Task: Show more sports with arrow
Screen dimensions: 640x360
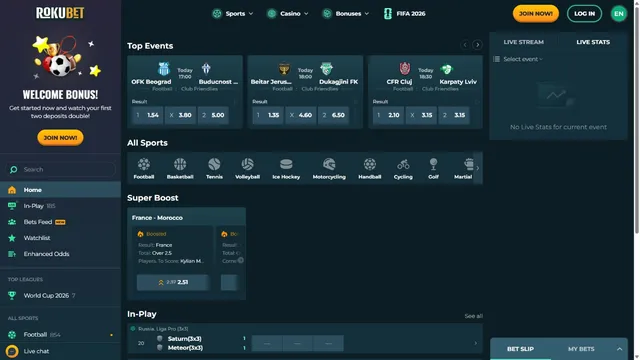Action: (x=478, y=168)
